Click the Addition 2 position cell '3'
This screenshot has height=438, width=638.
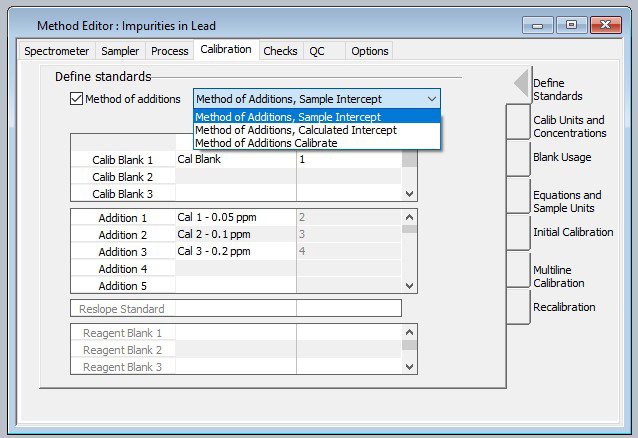349,234
